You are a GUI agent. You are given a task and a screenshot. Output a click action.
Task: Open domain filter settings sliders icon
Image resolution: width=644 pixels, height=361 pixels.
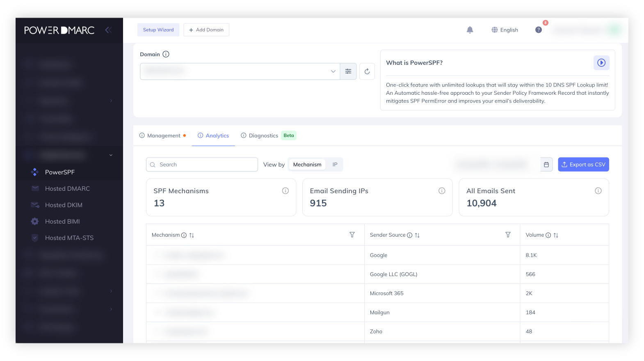pyautogui.click(x=348, y=71)
